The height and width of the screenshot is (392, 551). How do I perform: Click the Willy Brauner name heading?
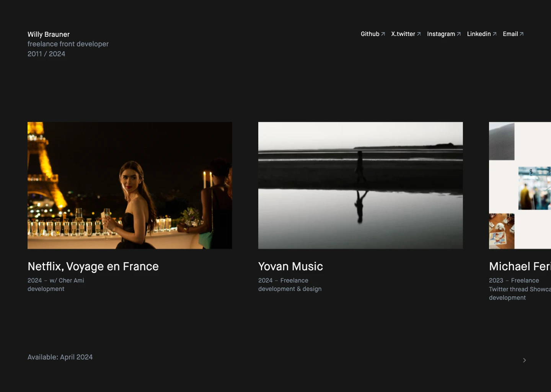point(49,34)
